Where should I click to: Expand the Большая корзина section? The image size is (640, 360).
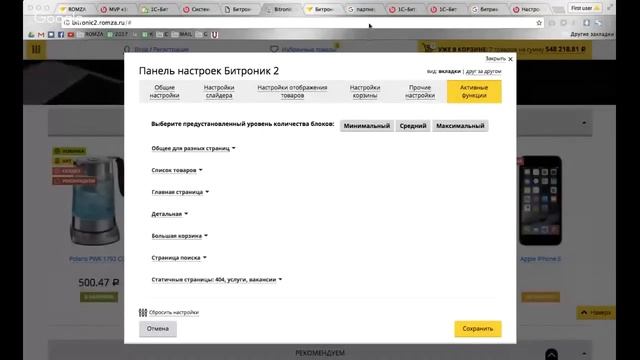pos(180,236)
